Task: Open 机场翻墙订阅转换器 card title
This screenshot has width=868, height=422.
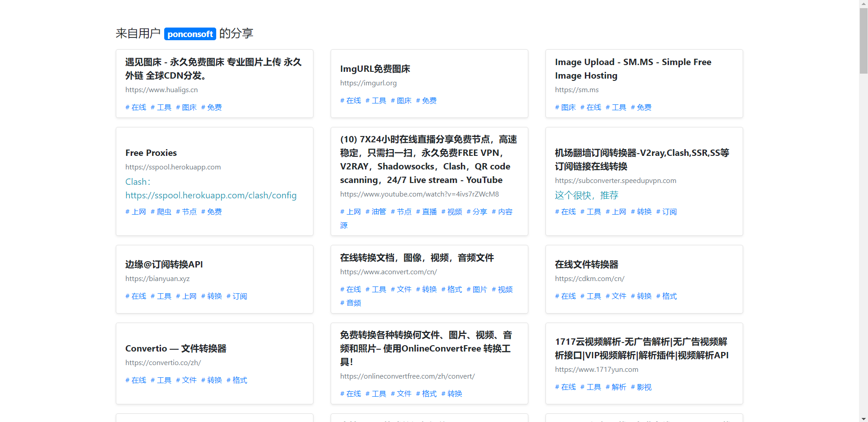Action: coord(642,159)
